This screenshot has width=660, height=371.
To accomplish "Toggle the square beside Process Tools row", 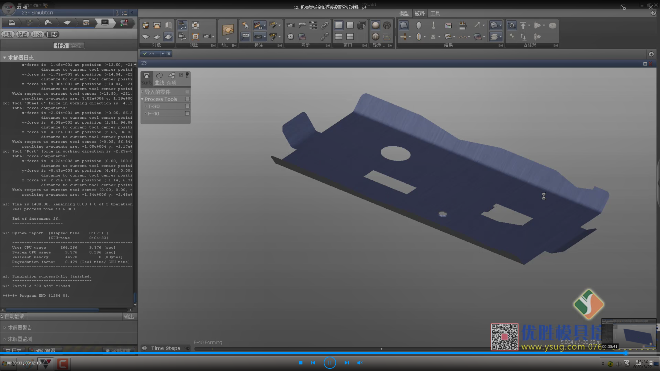I will (187, 99).
